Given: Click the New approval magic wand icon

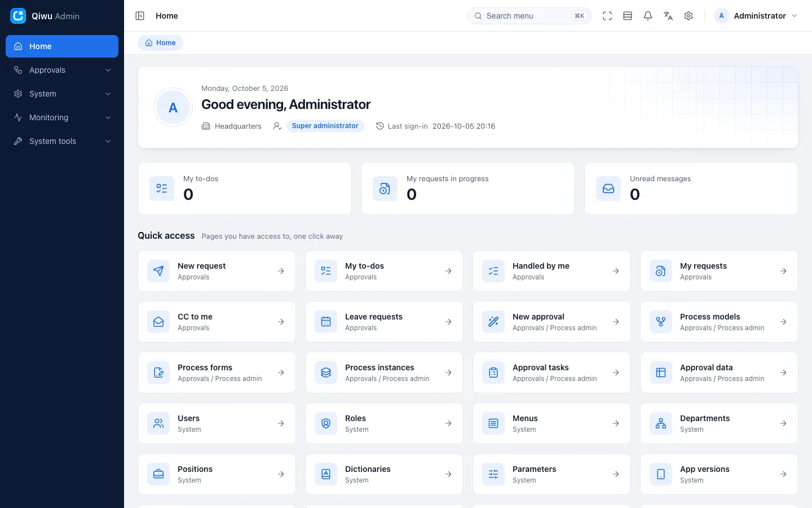Looking at the screenshot, I should [x=493, y=322].
